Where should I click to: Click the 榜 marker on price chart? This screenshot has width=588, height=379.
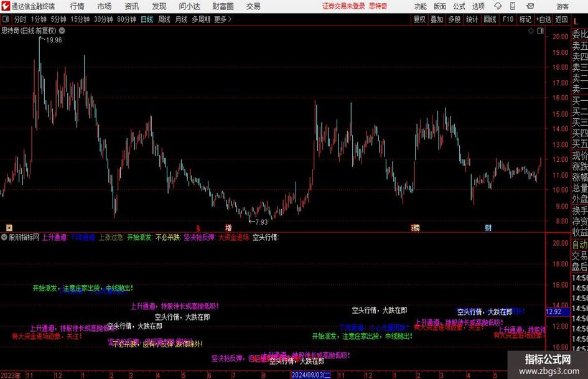coord(416,228)
